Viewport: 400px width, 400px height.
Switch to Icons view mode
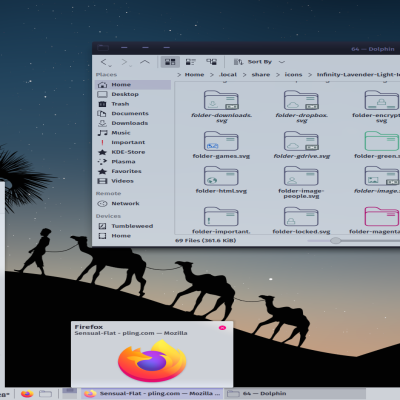[170, 62]
